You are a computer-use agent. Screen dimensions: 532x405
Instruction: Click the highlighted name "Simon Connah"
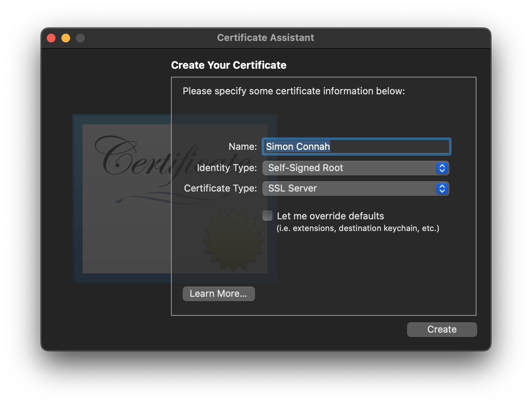click(x=298, y=147)
